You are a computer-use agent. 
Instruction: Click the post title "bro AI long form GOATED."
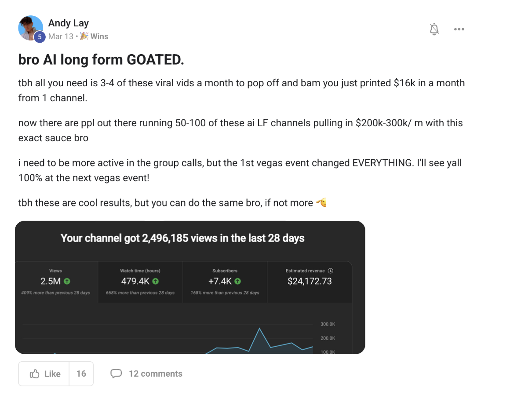pyautogui.click(x=101, y=60)
